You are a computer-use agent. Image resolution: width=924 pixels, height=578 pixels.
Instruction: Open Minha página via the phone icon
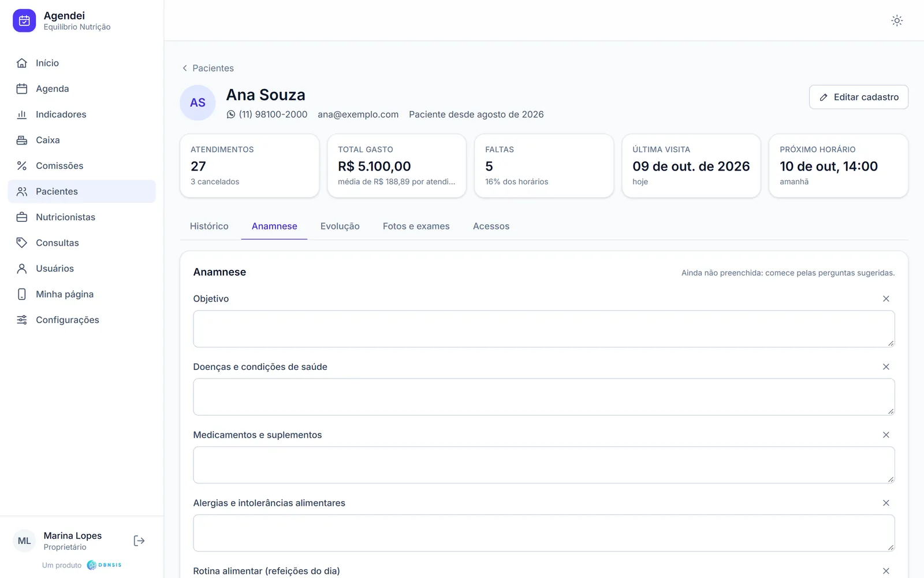pos(22,294)
